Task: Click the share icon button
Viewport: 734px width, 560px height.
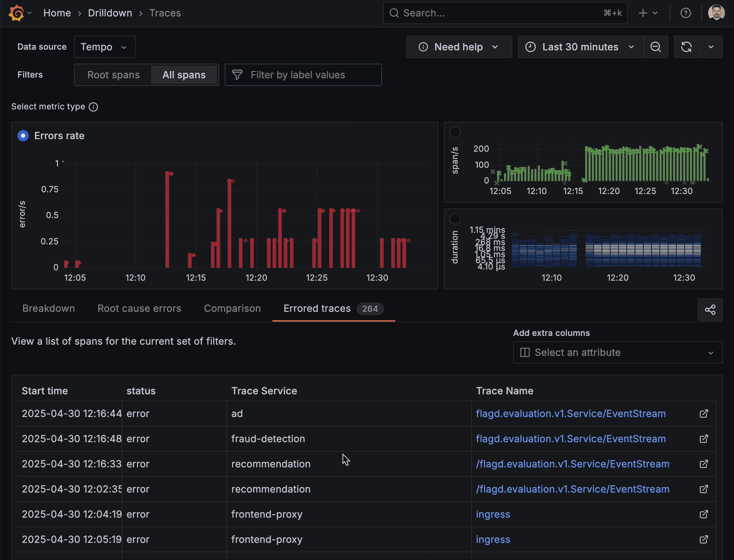Action: 710,310
